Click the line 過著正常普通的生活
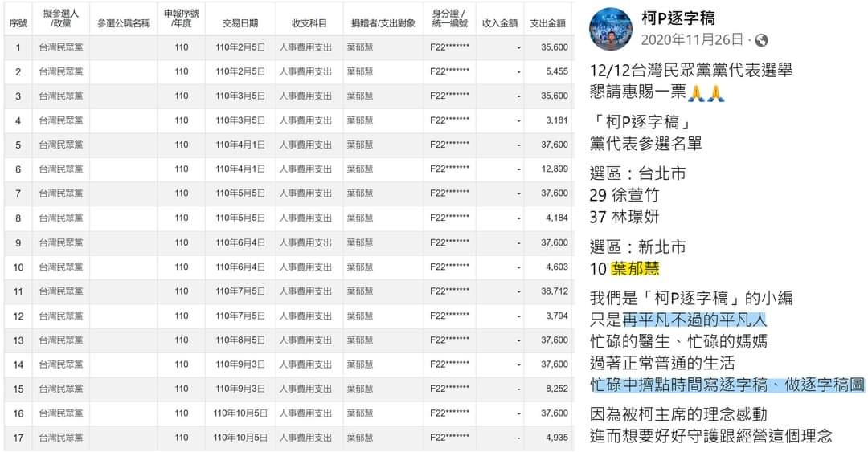Image resolution: width=868 pixels, height=452 pixels. [x=662, y=364]
